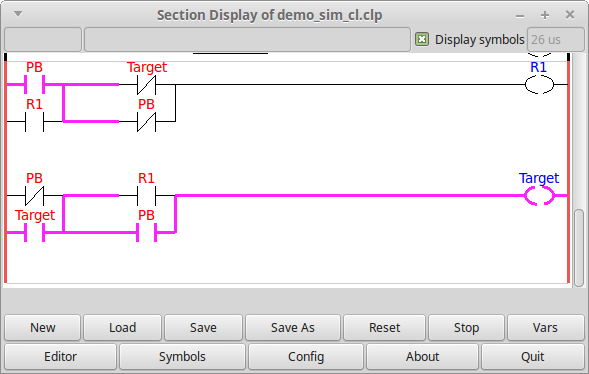
Task: Click the R1 normally-open contact under PB
Action: coord(35,121)
